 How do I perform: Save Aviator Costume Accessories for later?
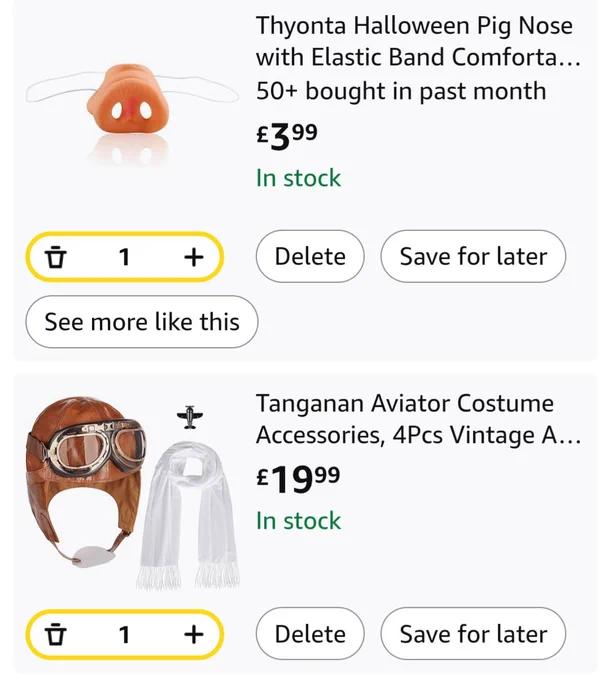473,634
